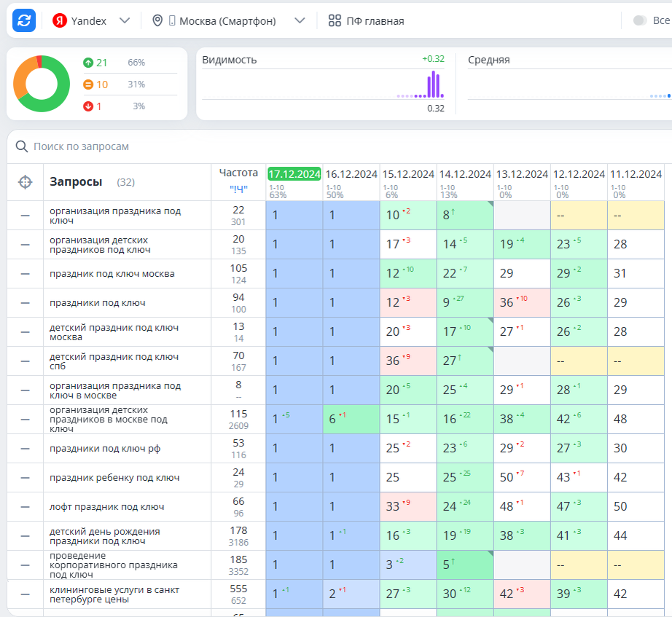Select the 14.12.2024 date column header
This screenshot has height=617, width=672.
(466, 174)
